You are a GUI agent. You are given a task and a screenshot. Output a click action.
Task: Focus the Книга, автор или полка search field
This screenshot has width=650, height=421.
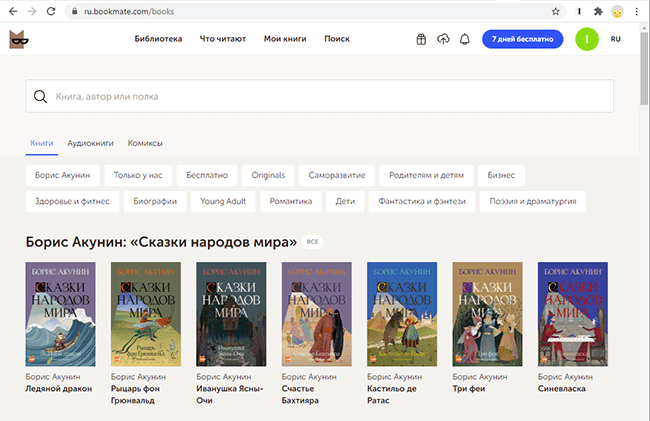(x=319, y=96)
